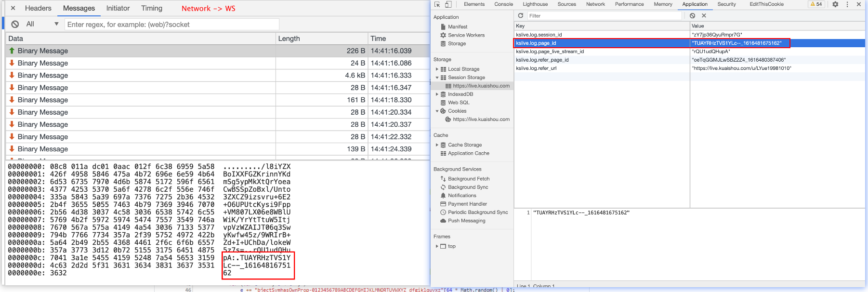Image resolution: width=868 pixels, height=292 pixels.
Task: Switch to the Elements panel
Action: click(474, 4)
